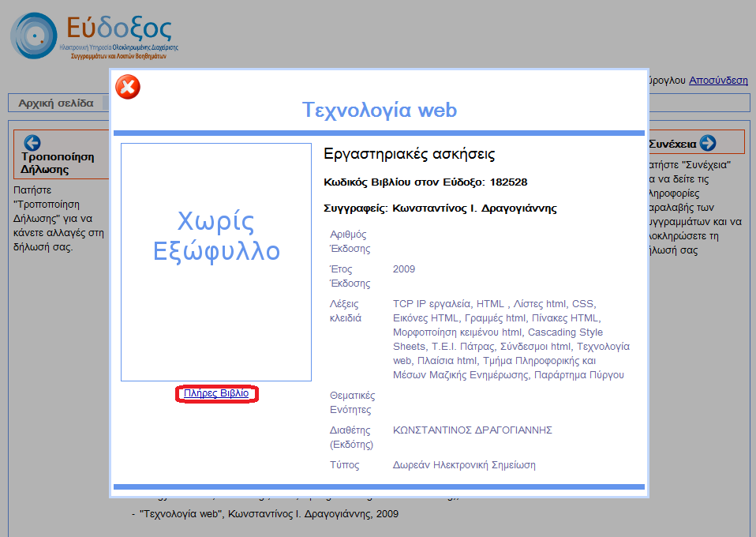Click the Θεματικές Ενότητες label

point(353,403)
